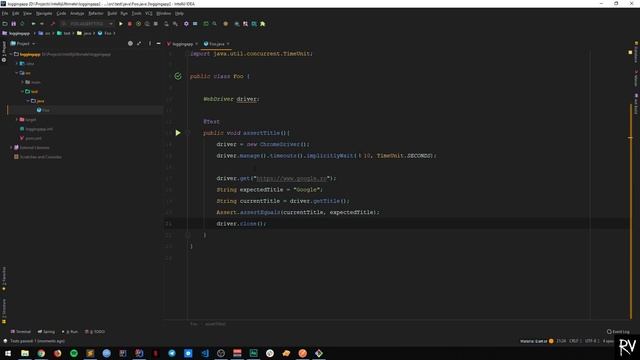This screenshot has width=640, height=360.
Task: Select Scratches and Consoles in project tree
Action: point(38,157)
